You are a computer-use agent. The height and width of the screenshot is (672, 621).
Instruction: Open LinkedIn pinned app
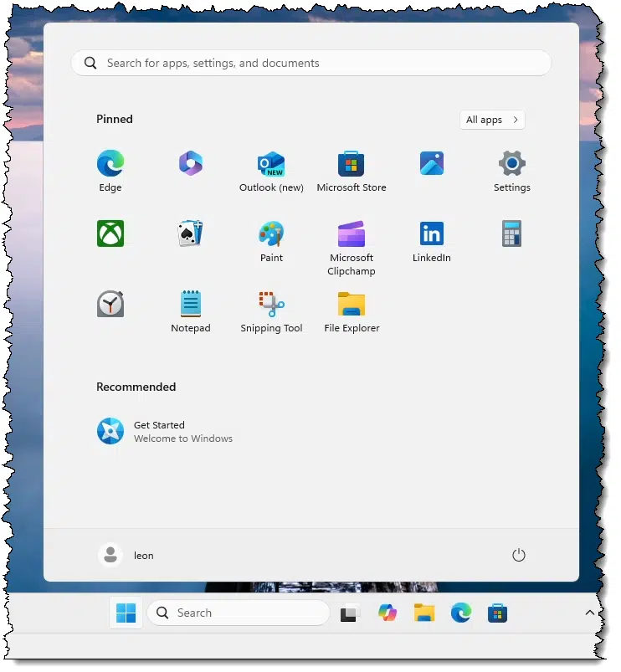coord(432,241)
